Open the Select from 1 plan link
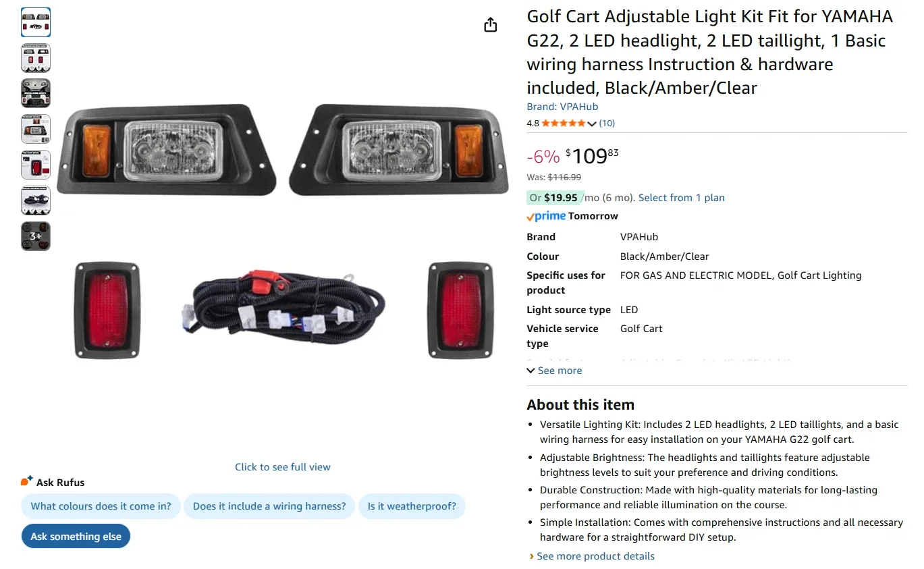 coord(681,197)
